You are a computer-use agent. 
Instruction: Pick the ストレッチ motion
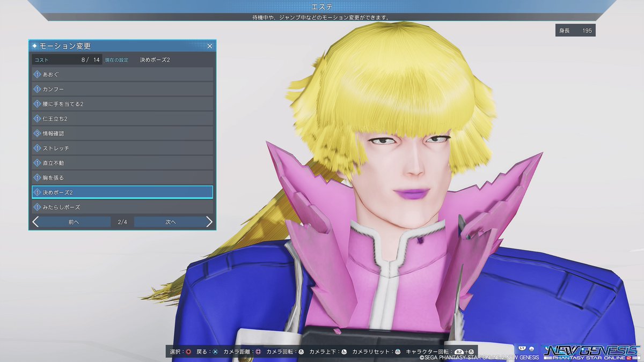[x=122, y=148]
